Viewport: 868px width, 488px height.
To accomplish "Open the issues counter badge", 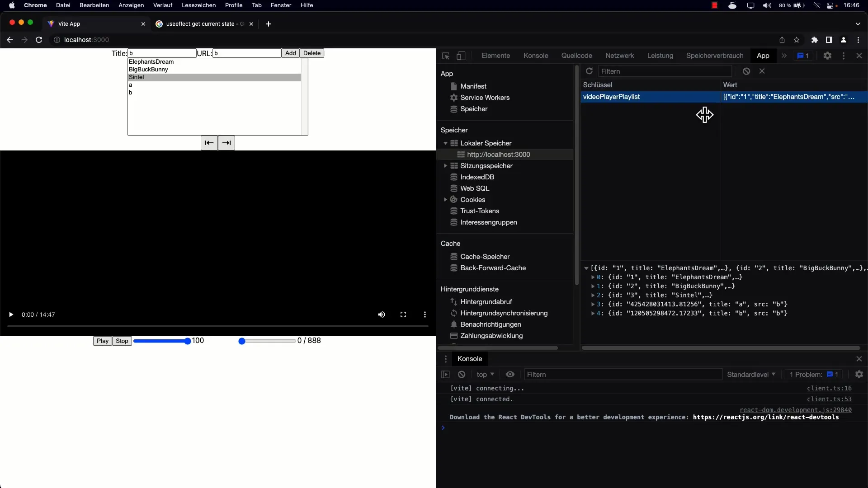I will [x=803, y=56].
